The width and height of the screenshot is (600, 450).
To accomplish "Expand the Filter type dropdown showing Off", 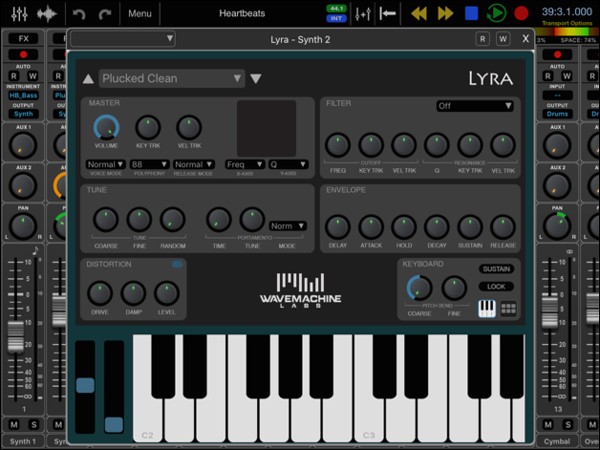I will [475, 105].
